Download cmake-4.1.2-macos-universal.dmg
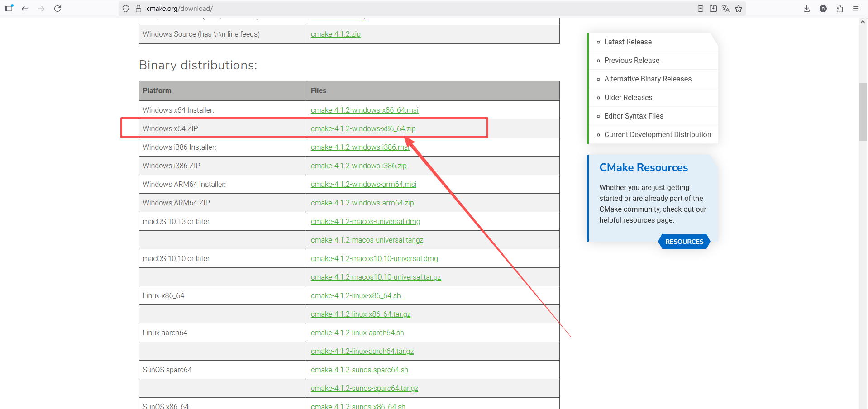The image size is (868, 409). click(366, 221)
